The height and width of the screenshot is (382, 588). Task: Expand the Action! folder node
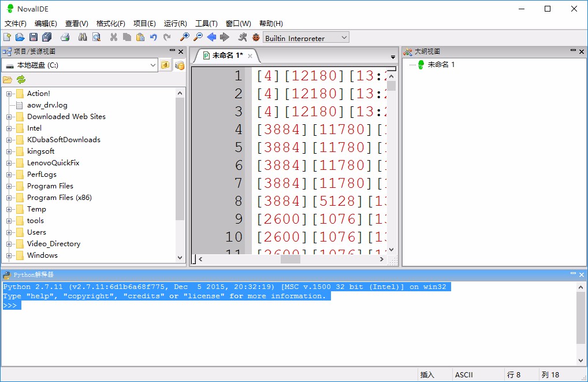(9, 94)
